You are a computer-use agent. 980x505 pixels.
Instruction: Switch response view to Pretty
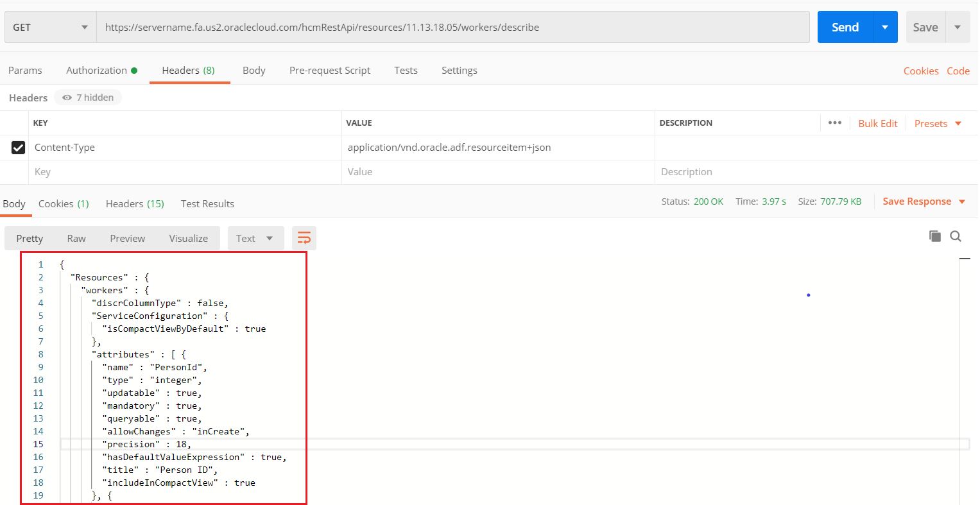click(x=30, y=238)
